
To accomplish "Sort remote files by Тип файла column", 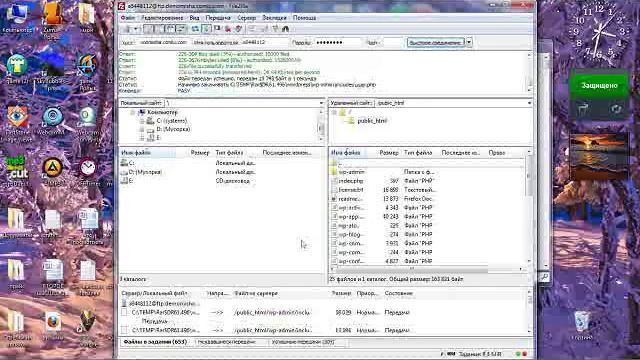I will coord(418,153).
